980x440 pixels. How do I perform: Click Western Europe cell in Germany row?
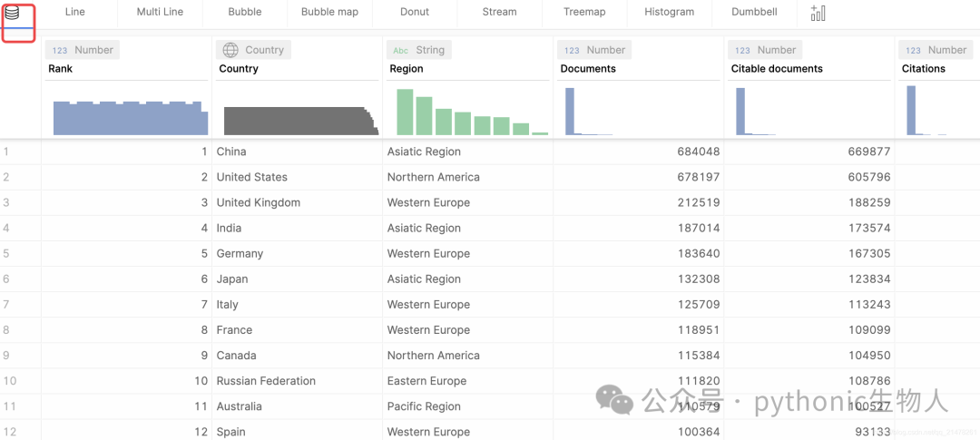(467, 254)
